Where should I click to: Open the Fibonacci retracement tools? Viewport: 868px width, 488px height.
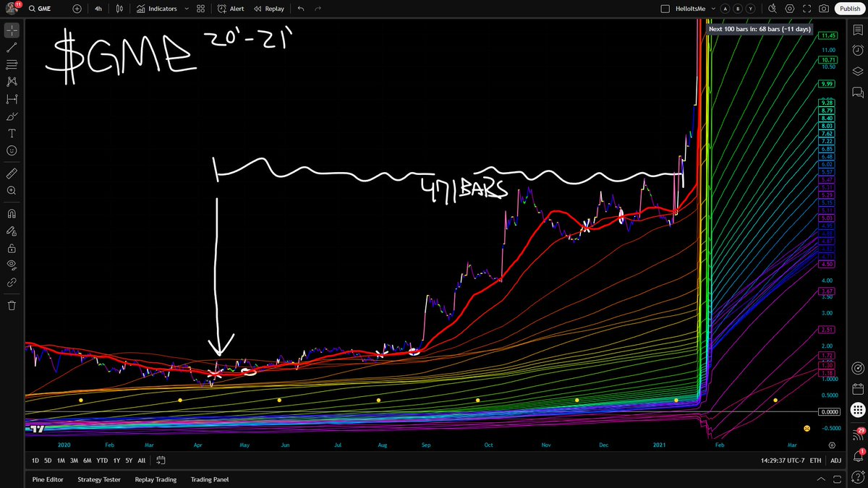tap(12, 65)
